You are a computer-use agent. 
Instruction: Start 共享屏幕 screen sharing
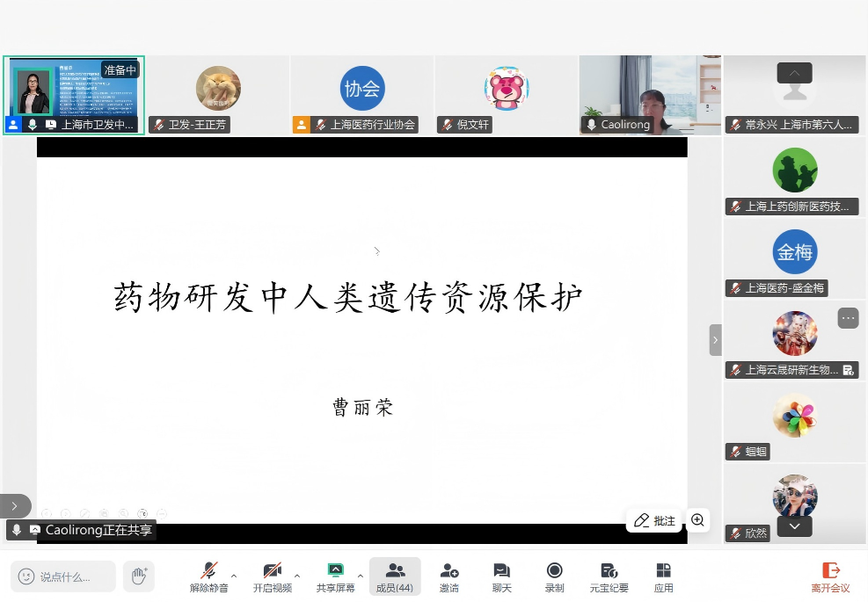pos(335,577)
